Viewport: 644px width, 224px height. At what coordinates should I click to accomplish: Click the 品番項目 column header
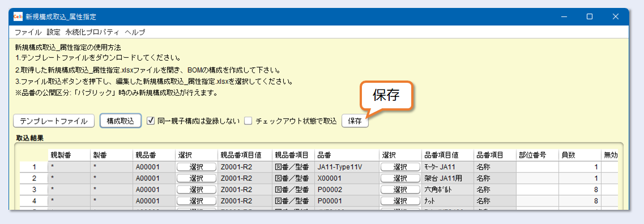(494, 155)
